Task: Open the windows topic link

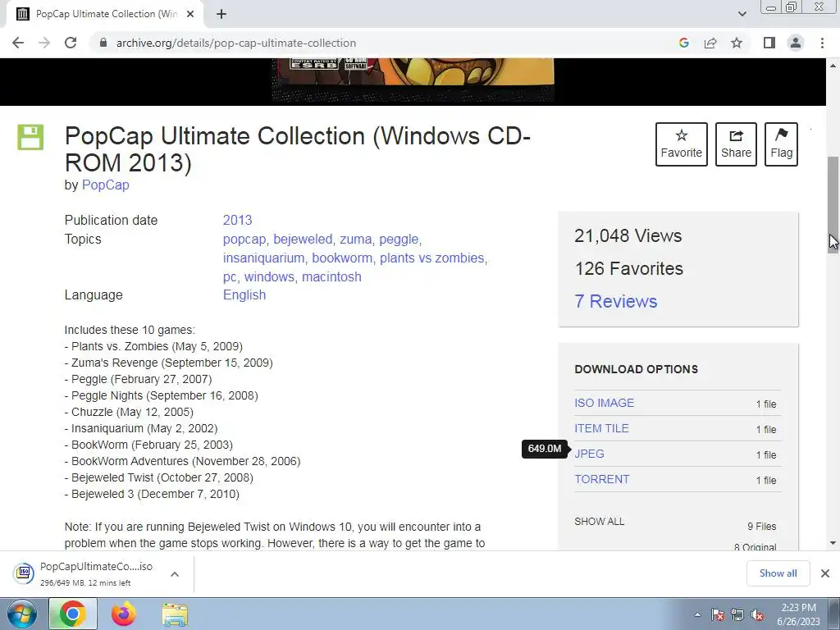Action: [x=269, y=277]
